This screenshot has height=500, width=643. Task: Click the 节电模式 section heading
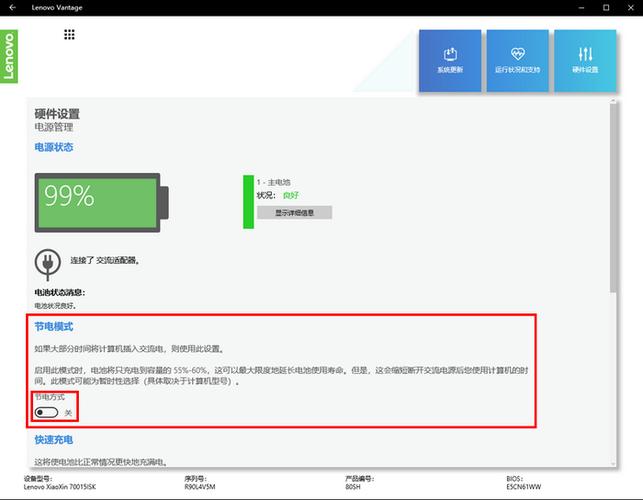54,326
